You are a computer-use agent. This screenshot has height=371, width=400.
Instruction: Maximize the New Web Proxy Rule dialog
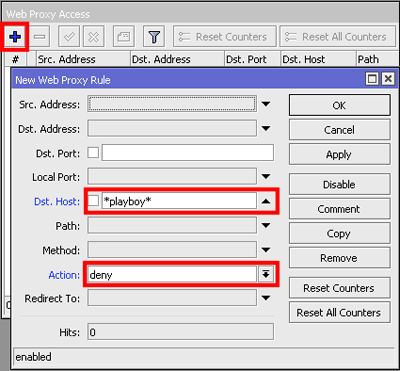point(372,79)
